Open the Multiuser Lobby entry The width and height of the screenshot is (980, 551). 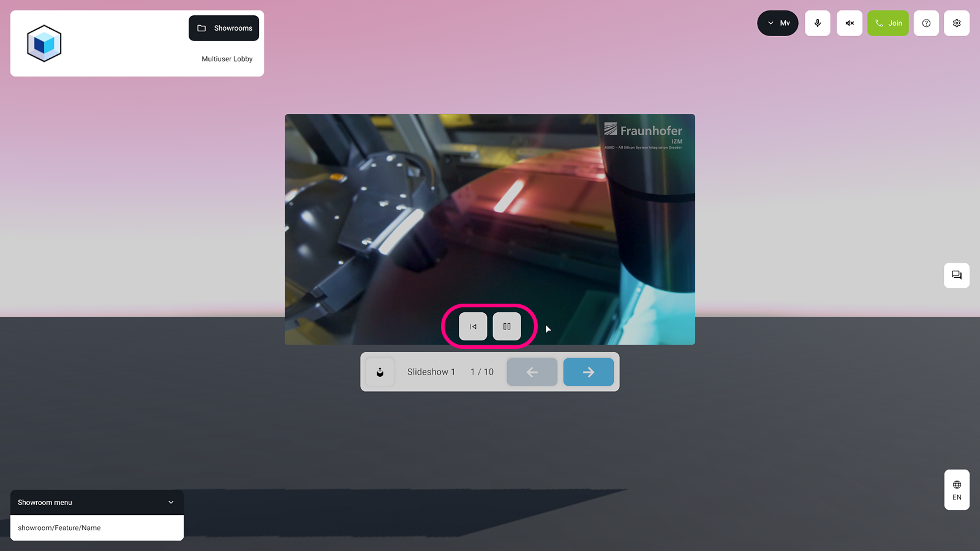point(227,59)
